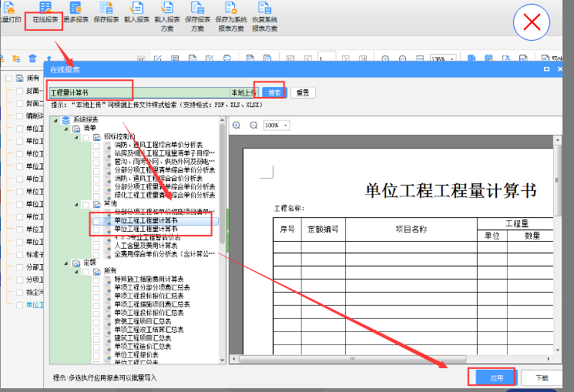Open the 在线报表 toolbar button
574x392 pixels.
pyautogui.click(x=45, y=13)
